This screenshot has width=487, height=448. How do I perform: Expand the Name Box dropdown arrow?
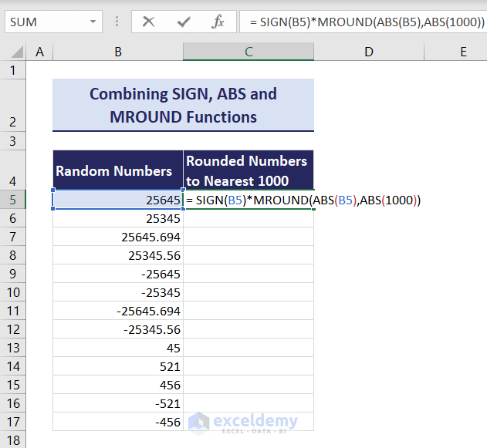(93, 22)
